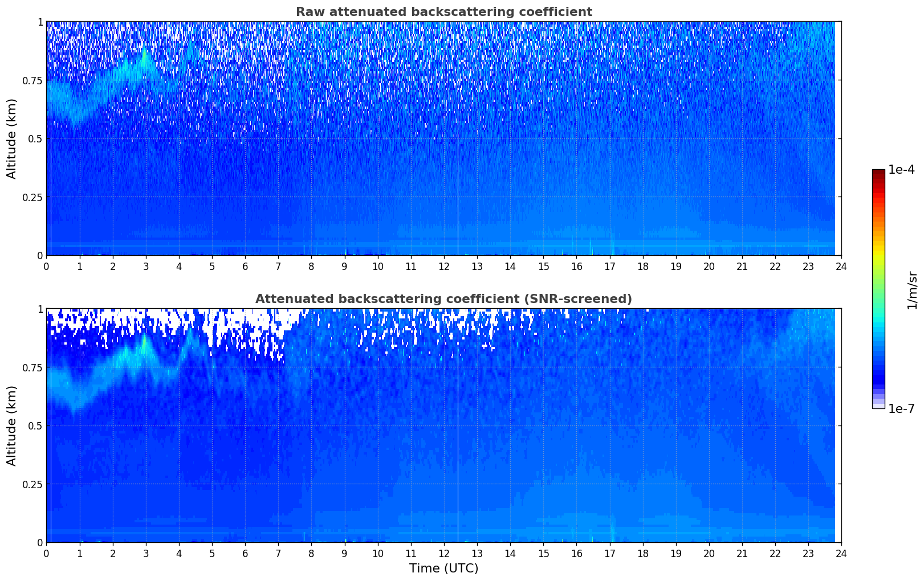The image size is (924, 581).
Task: Click altitude tick '0.25' on the raw plot
Action: coord(33,197)
